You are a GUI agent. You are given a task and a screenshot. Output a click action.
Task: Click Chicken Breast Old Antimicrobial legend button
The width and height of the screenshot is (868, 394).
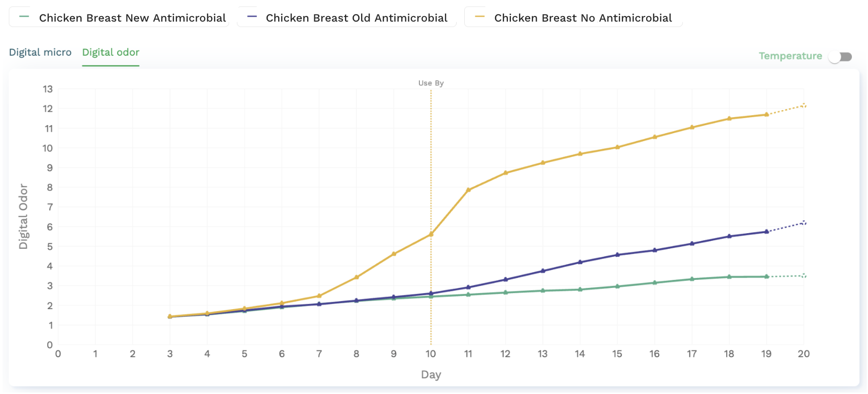(x=347, y=18)
